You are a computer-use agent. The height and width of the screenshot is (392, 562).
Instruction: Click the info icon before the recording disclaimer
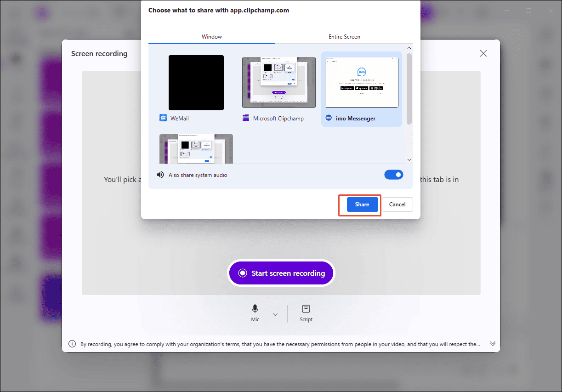(x=72, y=343)
